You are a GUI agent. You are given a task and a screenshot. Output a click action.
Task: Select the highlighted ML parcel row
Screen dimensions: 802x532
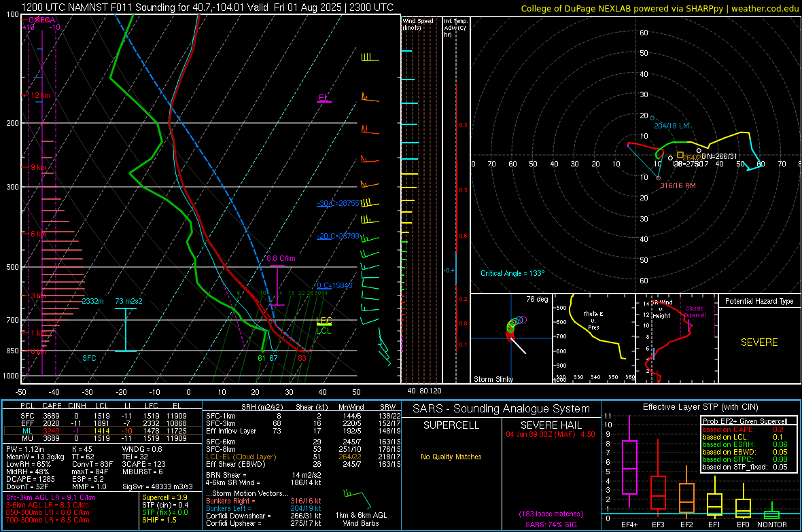[103, 431]
